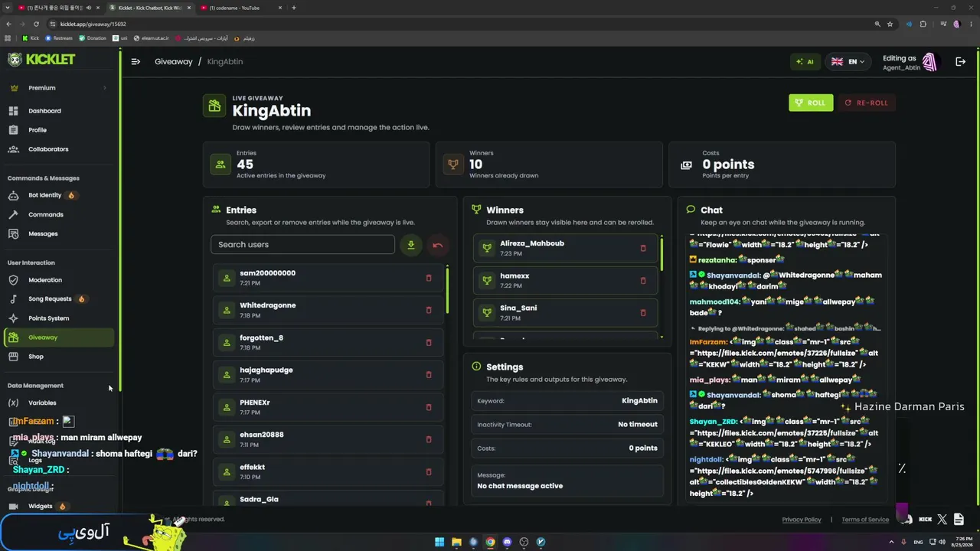Open the Dashboard page from sidebar

[x=44, y=111]
